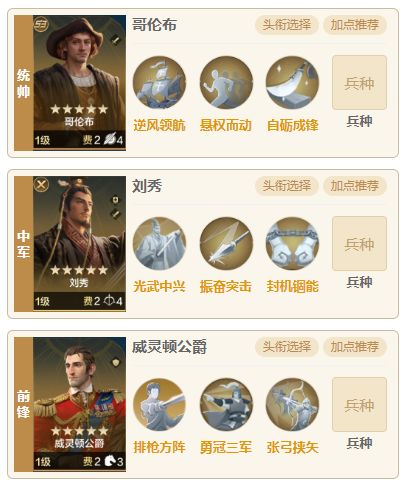Select the 自砺成锋 skill icon
Image resolution: width=405 pixels, height=484 pixels.
point(292,82)
